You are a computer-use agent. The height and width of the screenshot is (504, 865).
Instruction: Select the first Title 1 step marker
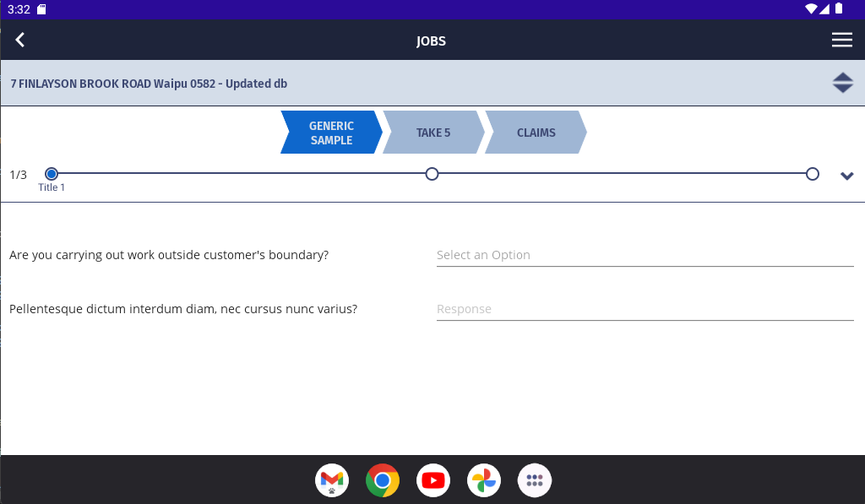pos(52,174)
